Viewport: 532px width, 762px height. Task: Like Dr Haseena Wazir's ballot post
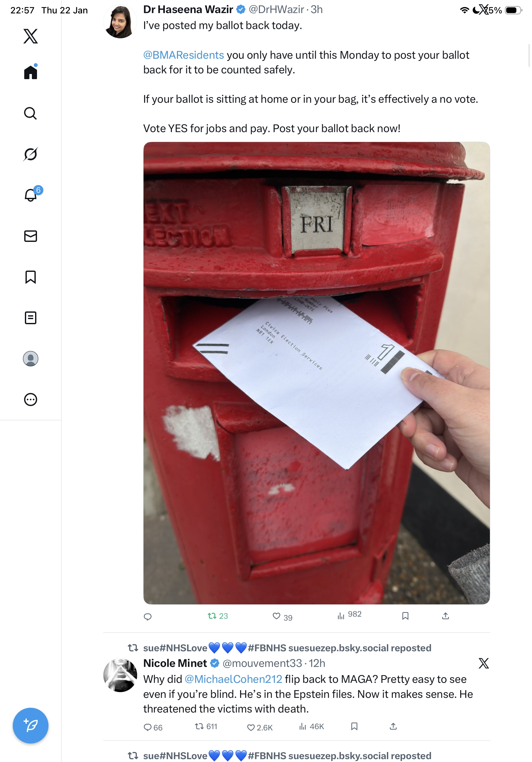(x=283, y=616)
